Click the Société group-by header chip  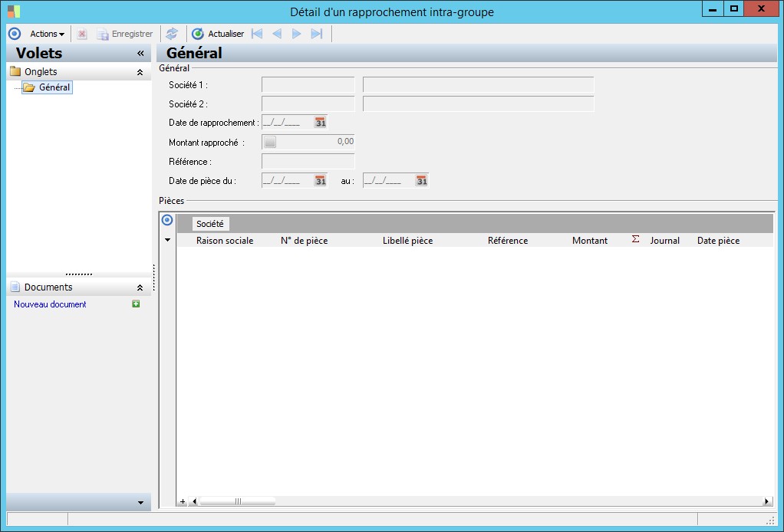[210, 224]
